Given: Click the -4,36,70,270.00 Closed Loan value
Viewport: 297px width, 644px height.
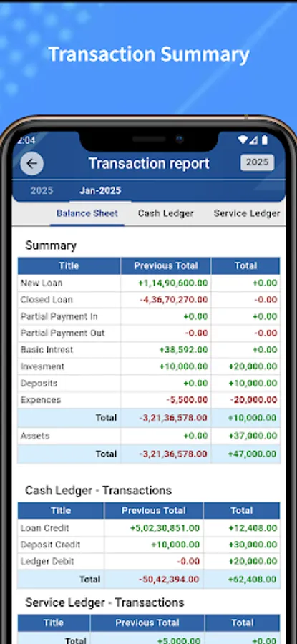Looking at the screenshot, I should [x=174, y=300].
